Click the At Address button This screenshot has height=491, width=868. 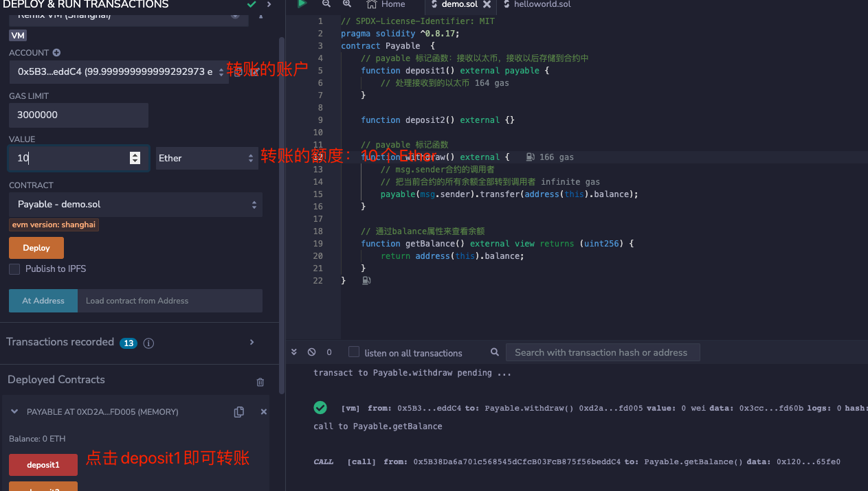click(43, 301)
